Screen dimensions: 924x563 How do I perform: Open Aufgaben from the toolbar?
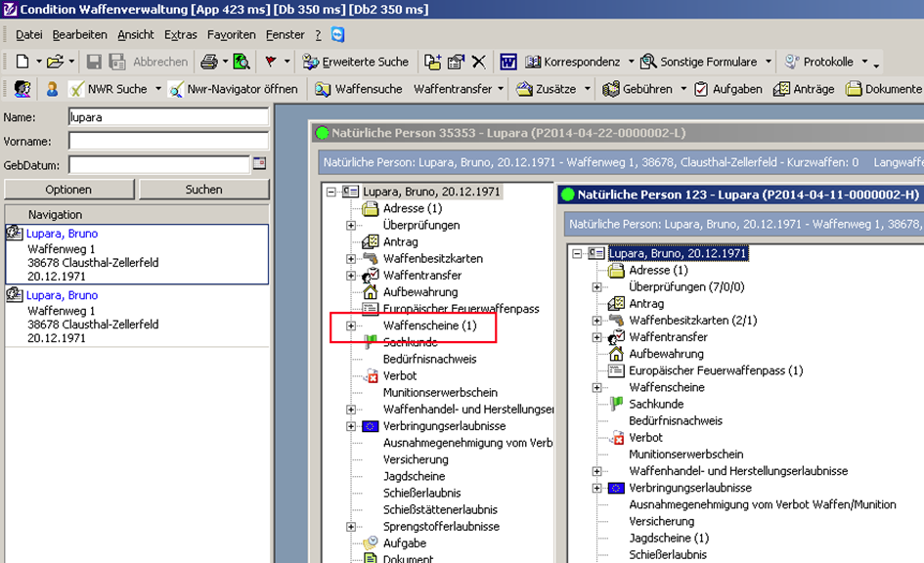[728, 89]
